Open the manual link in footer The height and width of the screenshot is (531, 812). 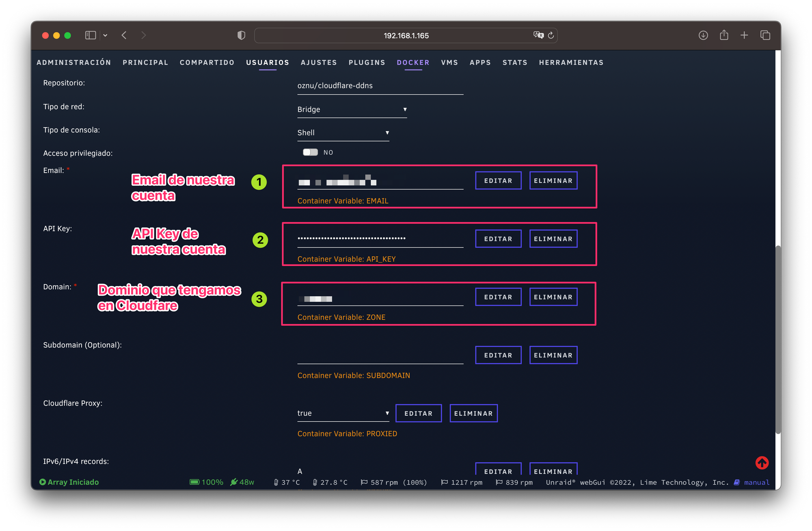pos(756,482)
